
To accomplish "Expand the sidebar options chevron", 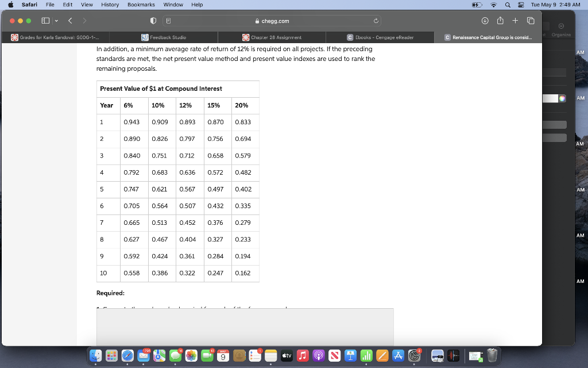I will pos(56,20).
